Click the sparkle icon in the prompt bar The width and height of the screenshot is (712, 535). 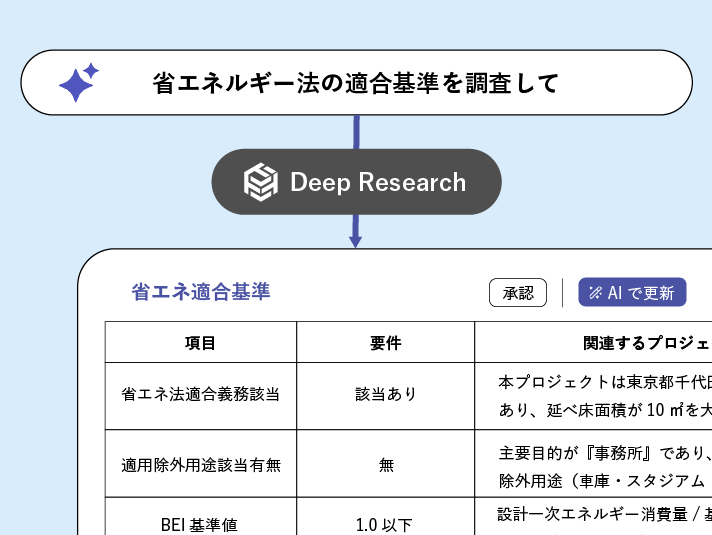coord(78,83)
